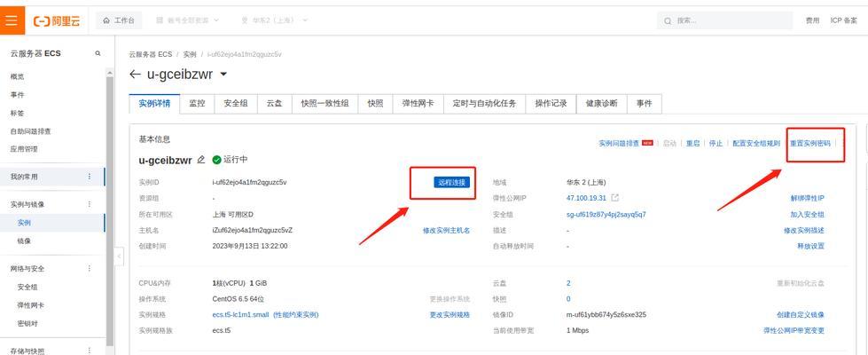Select 镜像 in the sidebar
Viewport: 868px width, 355px height.
pyautogui.click(x=24, y=241)
